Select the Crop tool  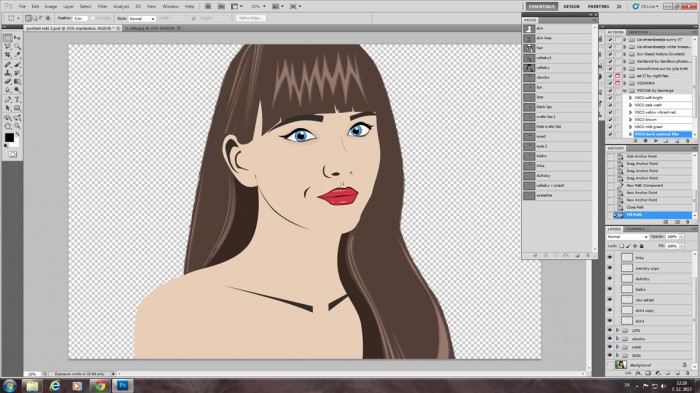[x=8, y=55]
